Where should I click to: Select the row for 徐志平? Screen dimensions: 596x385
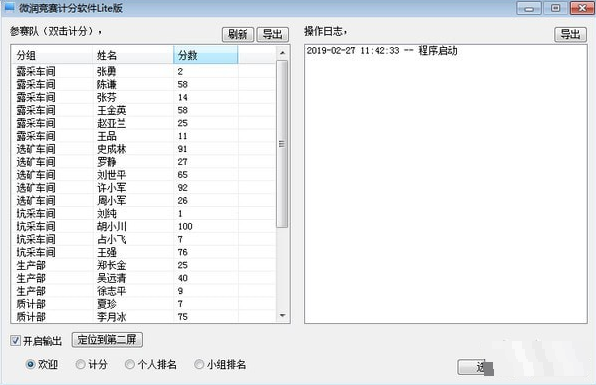click(143, 291)
